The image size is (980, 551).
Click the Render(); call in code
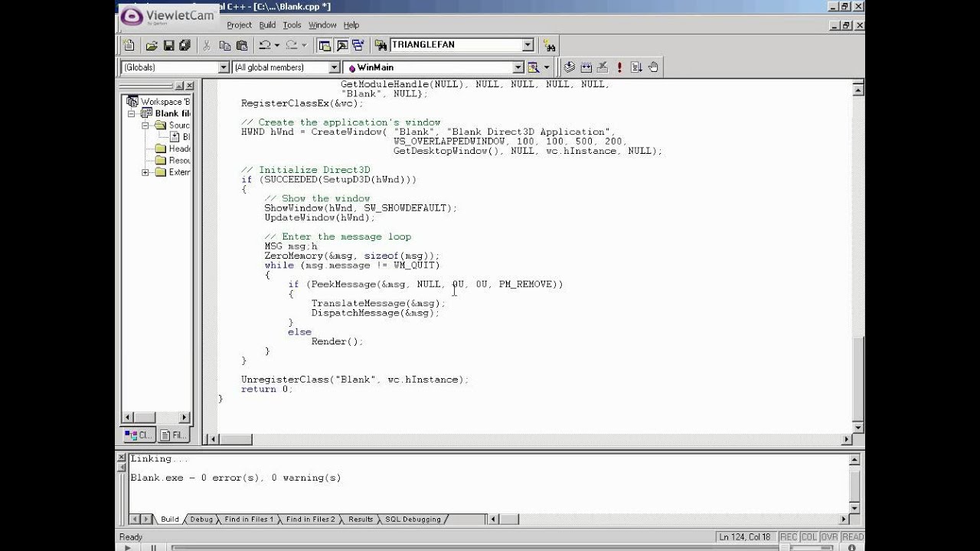337,341
